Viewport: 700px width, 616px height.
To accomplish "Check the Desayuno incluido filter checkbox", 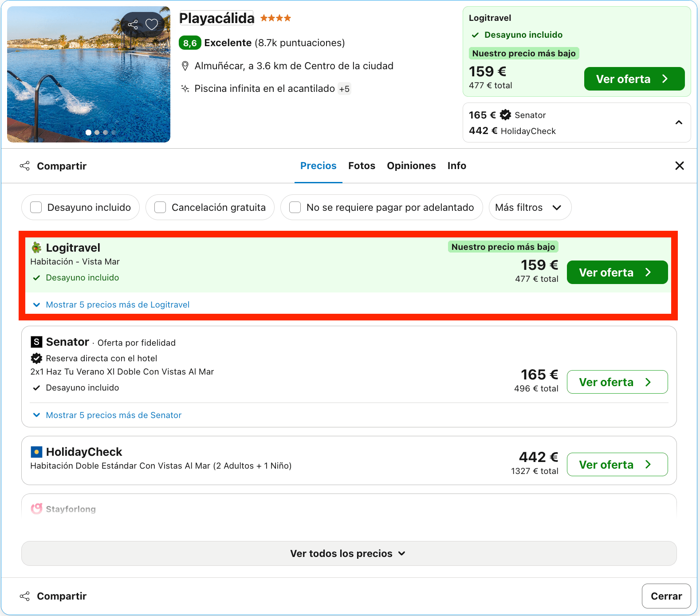I will pos(36,207).
